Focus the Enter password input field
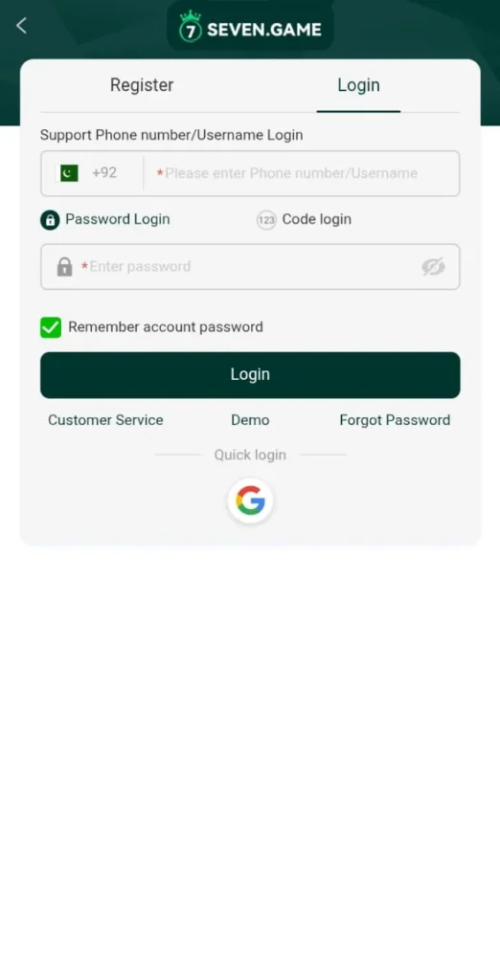This screenshot has width=500, height=980. pyautogui.click(x=250, y=267)
